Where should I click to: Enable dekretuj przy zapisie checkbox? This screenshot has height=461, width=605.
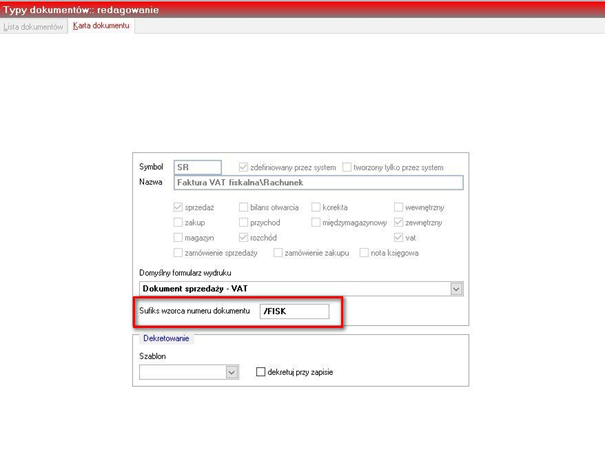(261, 372)
